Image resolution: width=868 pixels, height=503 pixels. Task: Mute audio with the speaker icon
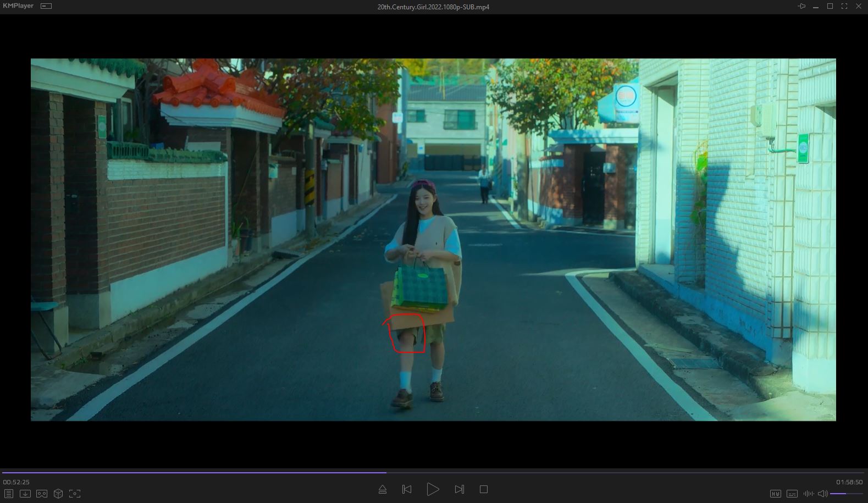click(x=823, y=494)
